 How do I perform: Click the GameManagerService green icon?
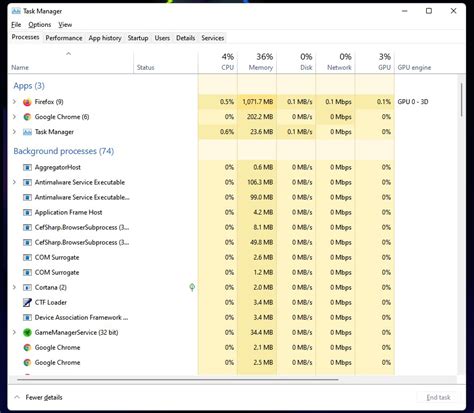pos(27,332)
